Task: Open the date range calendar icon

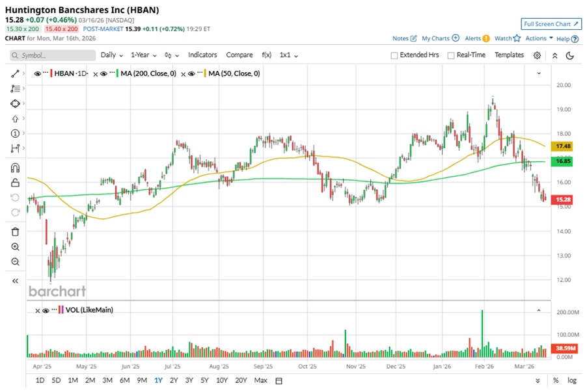Action: tap(279, 381)
